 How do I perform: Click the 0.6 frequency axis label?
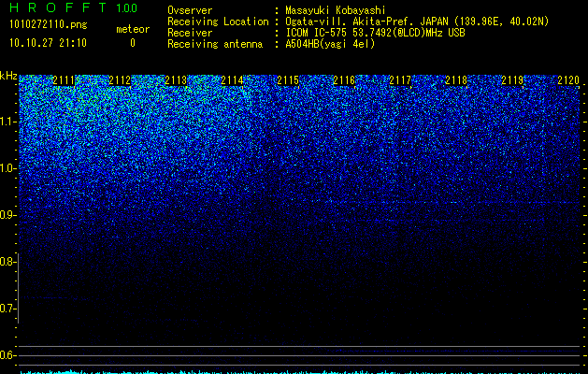(x=7, y=355)
